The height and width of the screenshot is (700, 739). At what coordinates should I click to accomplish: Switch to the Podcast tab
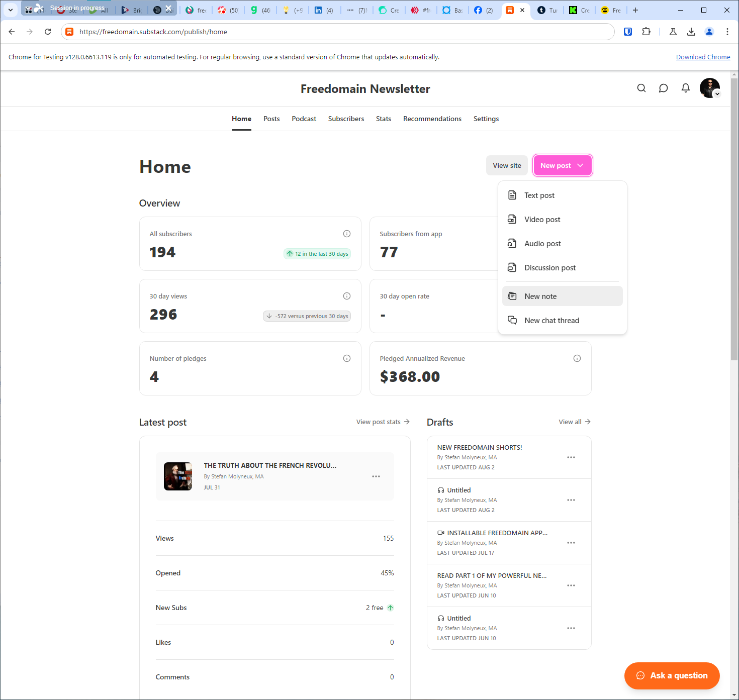(x=304, y=119)
